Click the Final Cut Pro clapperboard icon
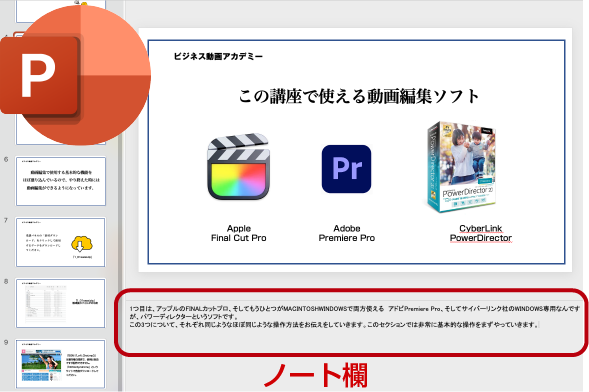 coord(239,166)
